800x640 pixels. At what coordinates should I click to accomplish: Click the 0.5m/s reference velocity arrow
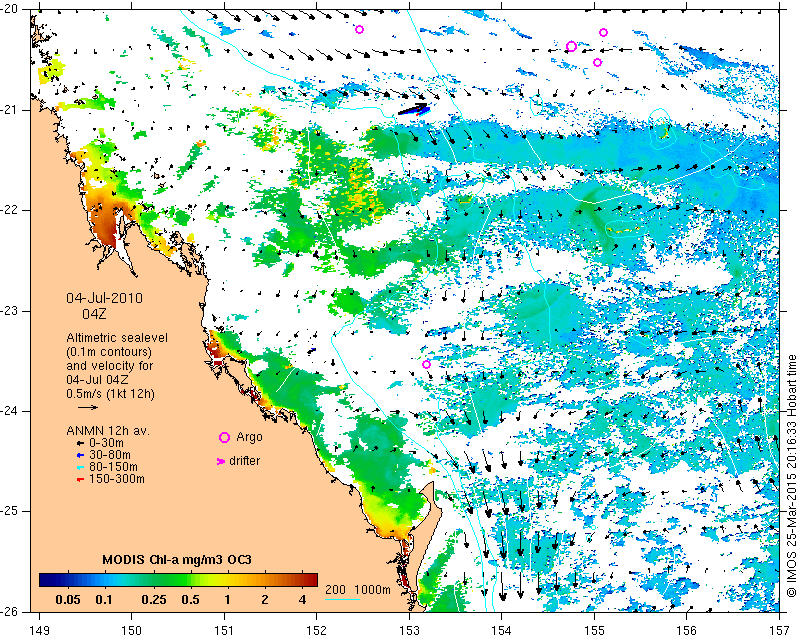point(88,407)
